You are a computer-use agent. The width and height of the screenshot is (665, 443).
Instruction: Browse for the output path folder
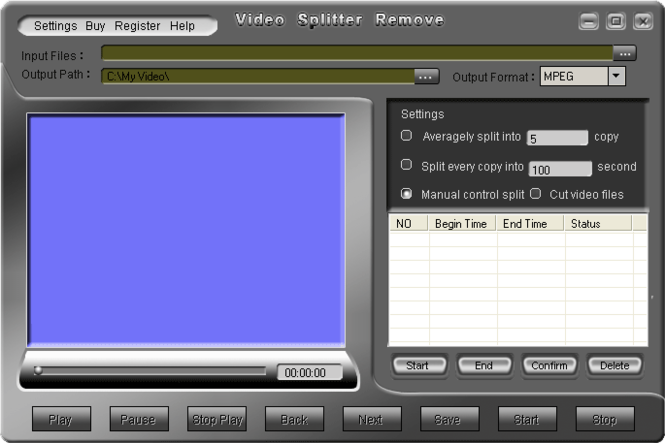pyautogui.click(x=426, y=77)
